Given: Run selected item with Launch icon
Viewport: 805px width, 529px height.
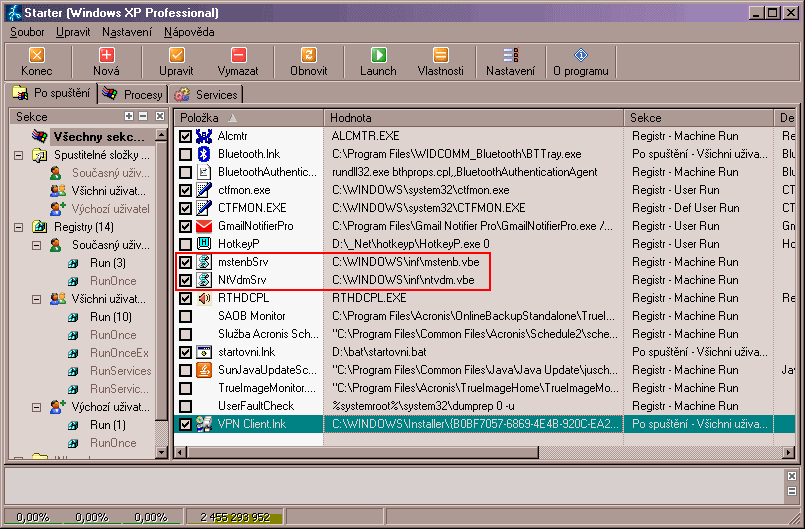Looking at the screenshot, I should point(378,55).
